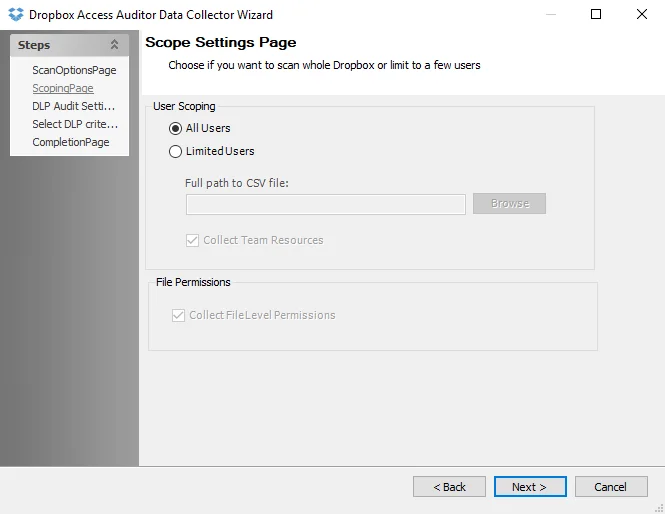Maximize the wizard window

click(596, 14)
